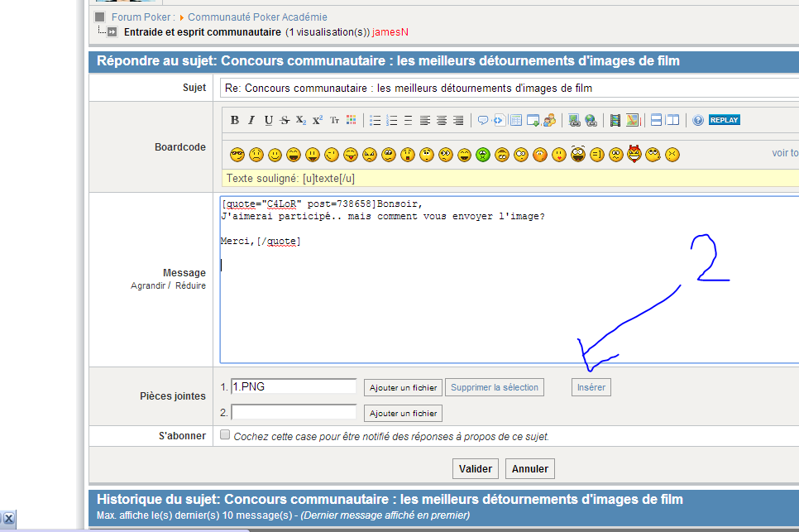The height and width of the screenshot is (532, 799).
Task: Click the empty second attachment field
Action: tap(294, 412)
